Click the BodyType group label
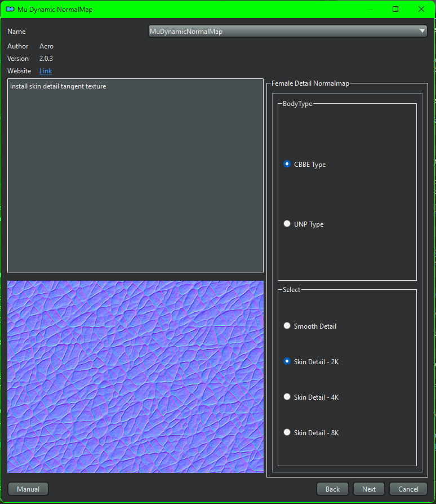Viewport: 436px width, 504px height. pyautogui.click(x=297, y=104)
